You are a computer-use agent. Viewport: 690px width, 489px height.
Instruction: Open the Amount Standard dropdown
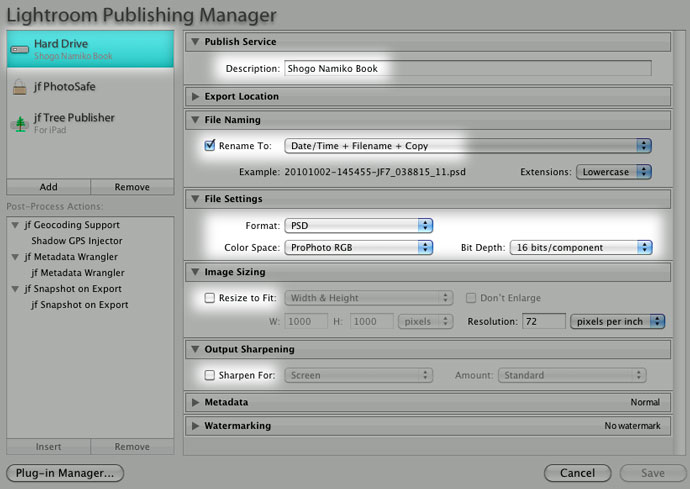(x=572, y=375)
